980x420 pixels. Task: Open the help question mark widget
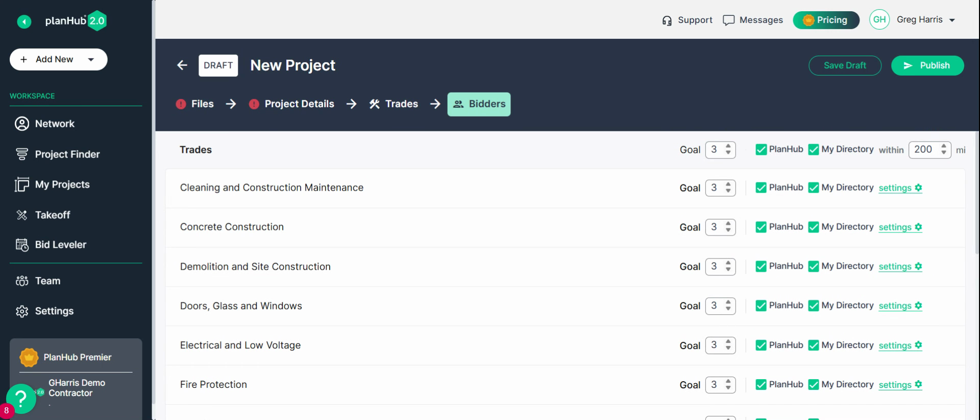pyautogui.click(x=21, y=398)
